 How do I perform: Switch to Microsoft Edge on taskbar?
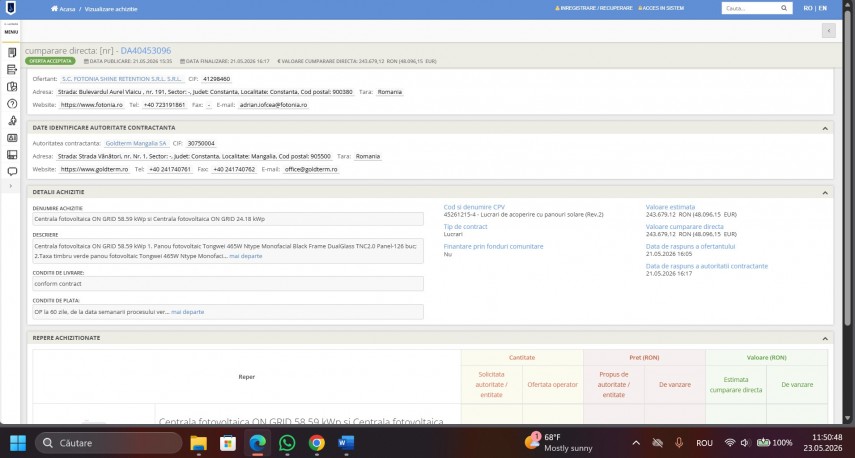point(257,443)
